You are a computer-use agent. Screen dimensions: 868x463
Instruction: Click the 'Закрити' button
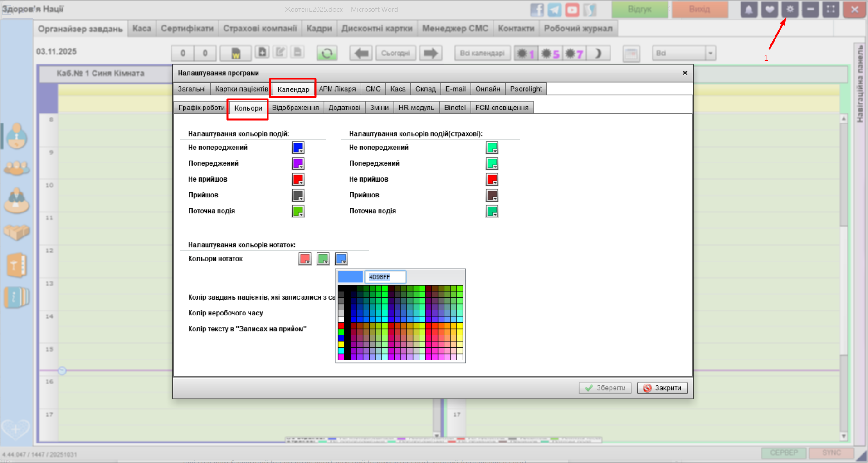pyautogui.click(x=662, y=388)
